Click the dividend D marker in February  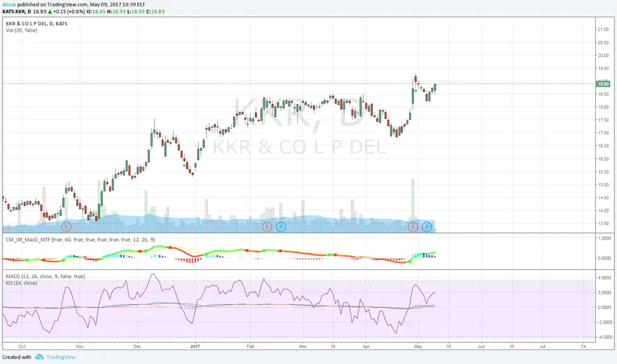pyautogui.click(x=281, y=226)
